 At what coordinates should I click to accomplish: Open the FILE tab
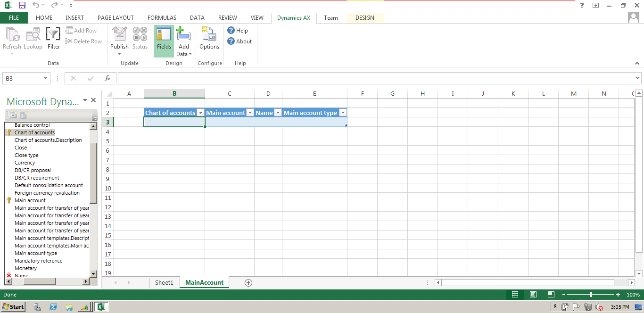pos(14,18)
